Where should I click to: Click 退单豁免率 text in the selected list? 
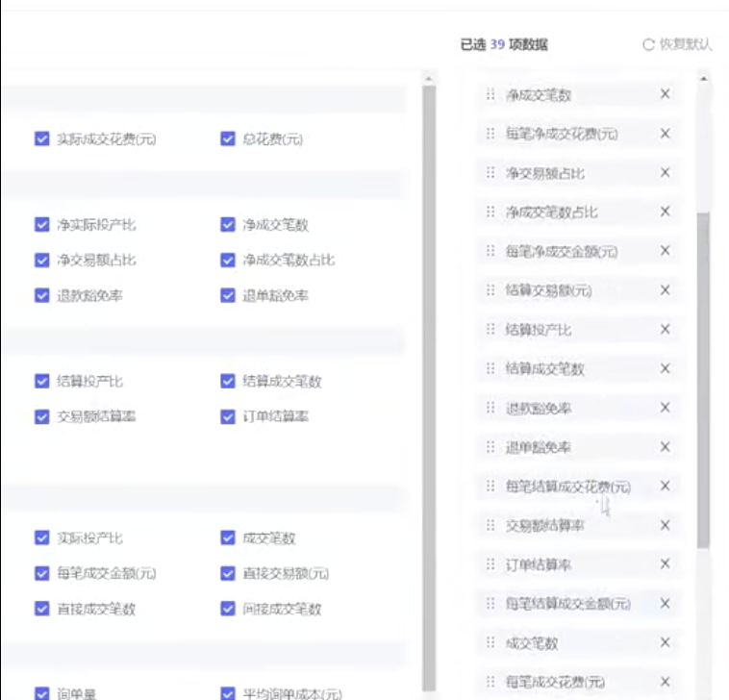[x=539, y=448]
